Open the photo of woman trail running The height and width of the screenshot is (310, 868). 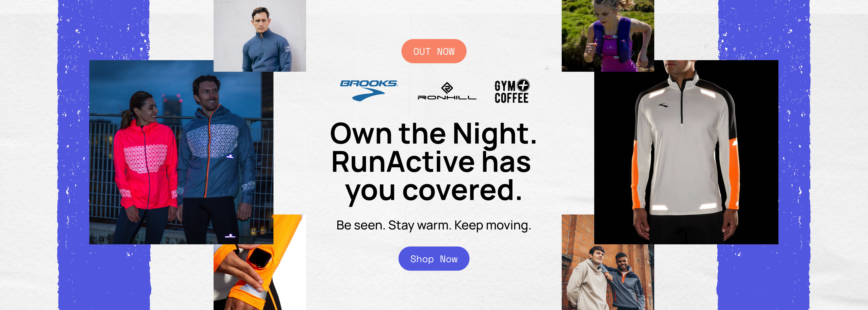[608, 36]
